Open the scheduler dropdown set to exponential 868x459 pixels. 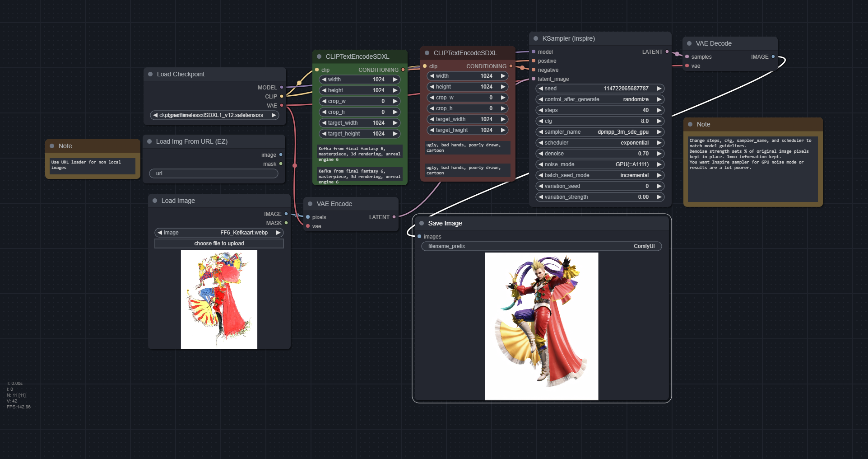tap(600, 143)
